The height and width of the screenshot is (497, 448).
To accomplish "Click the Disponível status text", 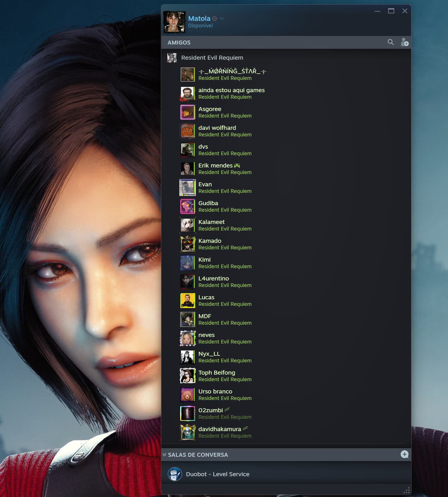I will [200, 26].
